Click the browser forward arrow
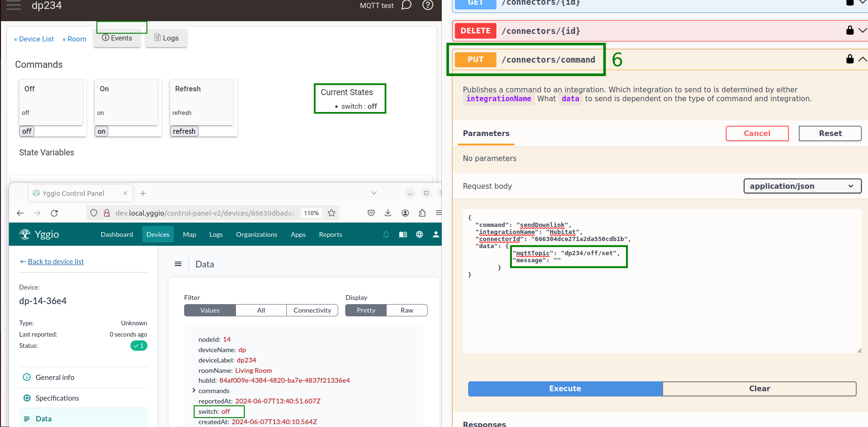The height and width of the screenshot is (427, 868). click(x=37, y=213)
